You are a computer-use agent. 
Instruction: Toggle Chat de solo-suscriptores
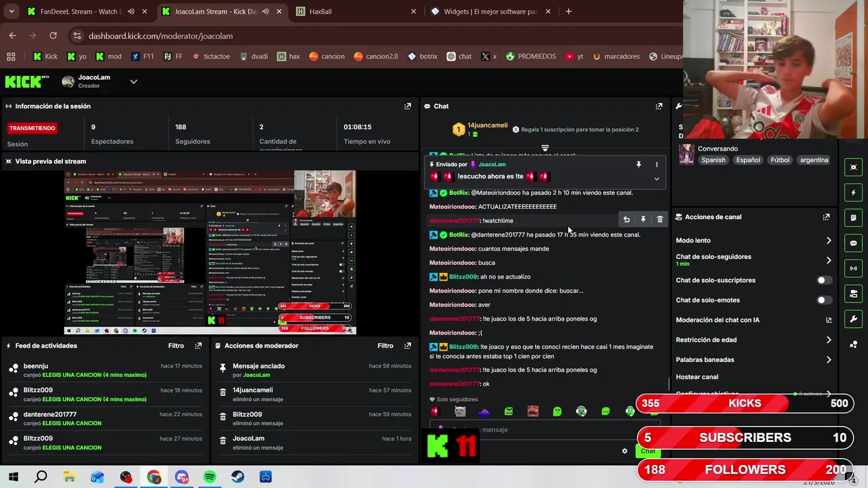[x=823, y=280]
